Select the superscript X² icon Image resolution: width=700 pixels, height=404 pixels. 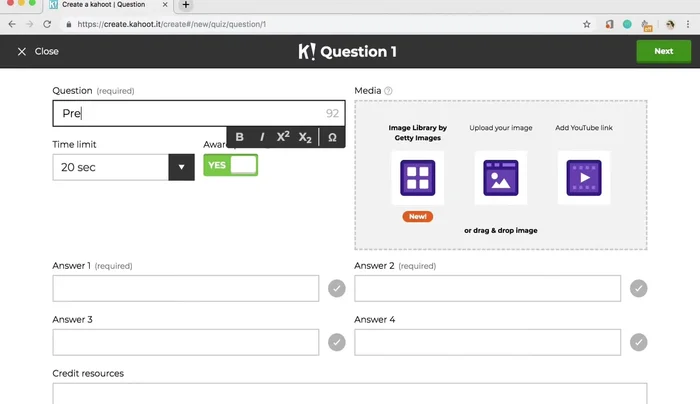[283, 137]
